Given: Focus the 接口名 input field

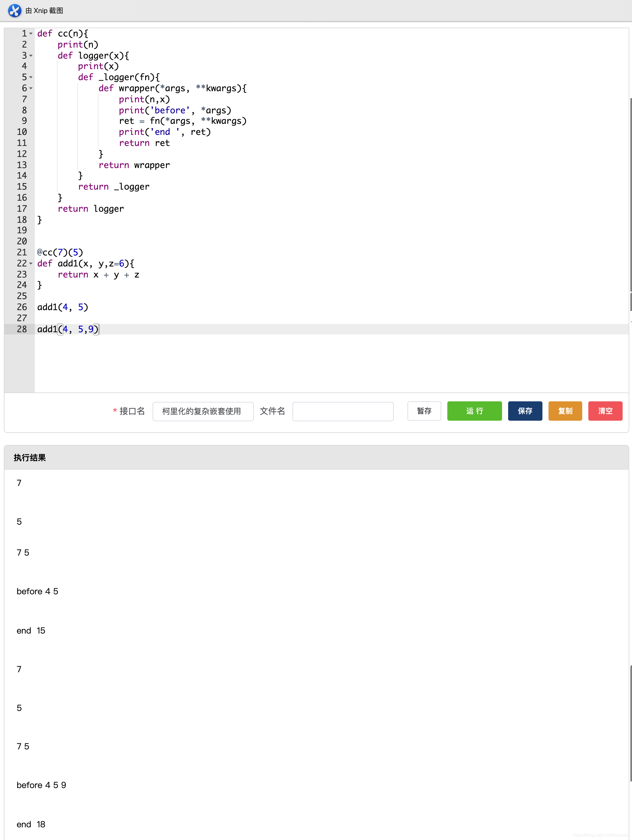Looking at the screenshot, I should [x=203, y=411].
